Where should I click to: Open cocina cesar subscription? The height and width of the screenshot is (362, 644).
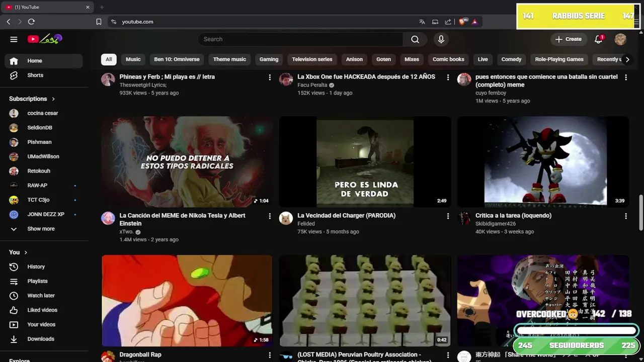tap(44, 114)
